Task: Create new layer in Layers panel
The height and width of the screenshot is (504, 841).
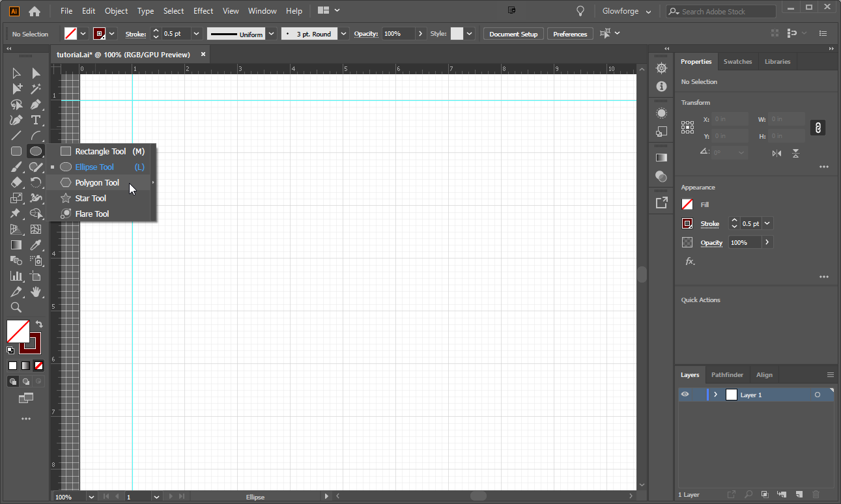Action: pos(799,495)
